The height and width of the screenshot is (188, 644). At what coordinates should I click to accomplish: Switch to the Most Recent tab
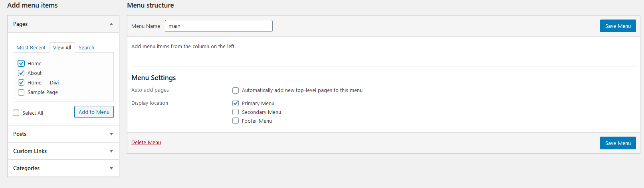click(x=31, y=47)
